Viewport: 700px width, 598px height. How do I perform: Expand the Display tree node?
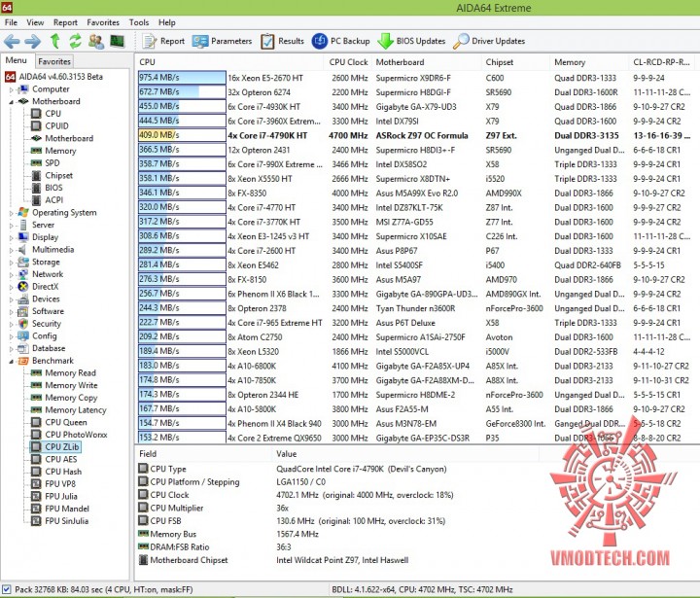(12, 237)
